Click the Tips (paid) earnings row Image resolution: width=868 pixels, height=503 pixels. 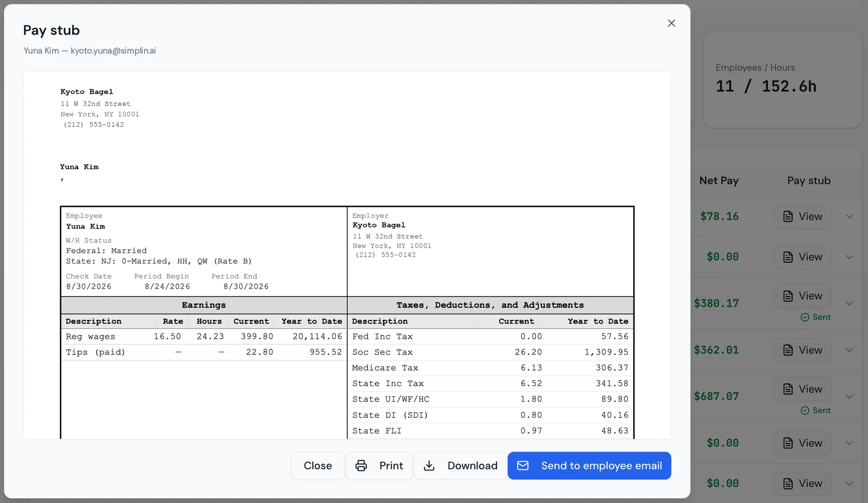tap(204, 352)
